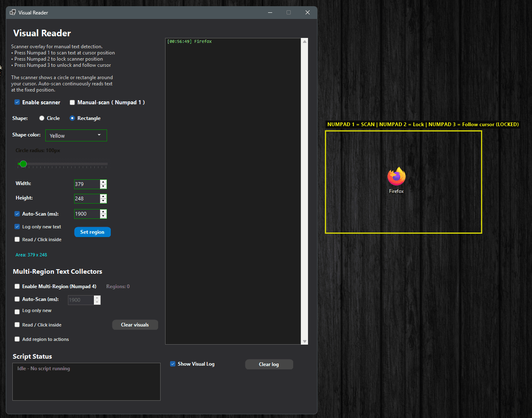Select the Rectangle shape option

72,118
